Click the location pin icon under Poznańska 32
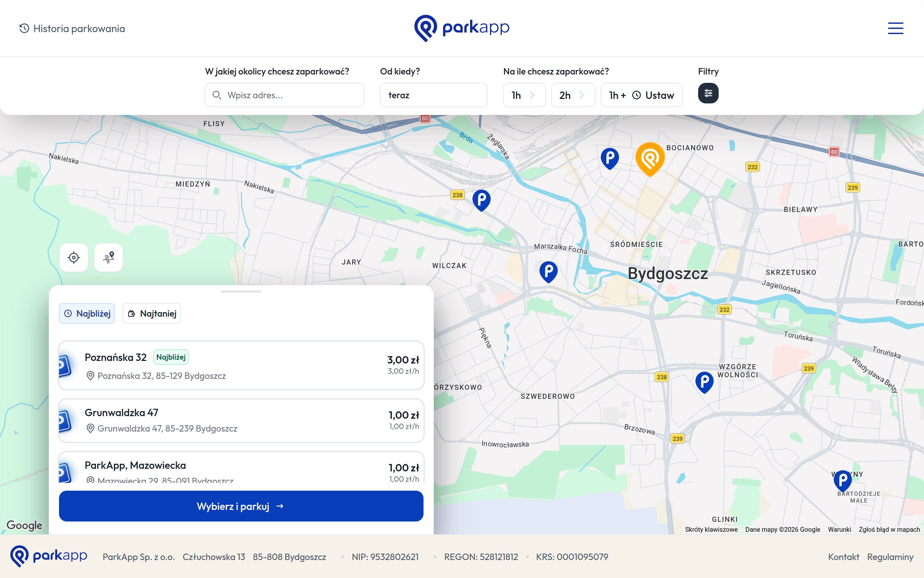This screenshot has height=578, width=924. click(x=90, y=376)
